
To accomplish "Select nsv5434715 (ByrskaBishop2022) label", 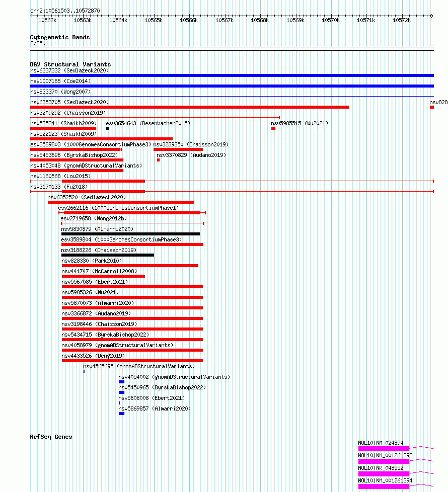I will 106,335.
